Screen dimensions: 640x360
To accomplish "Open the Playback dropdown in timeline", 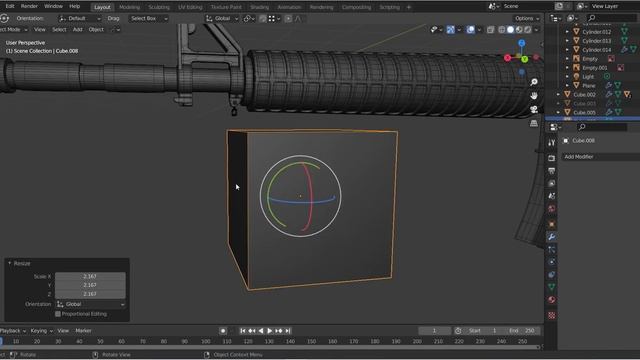I will pyautogui.click(x=13, y=331).
